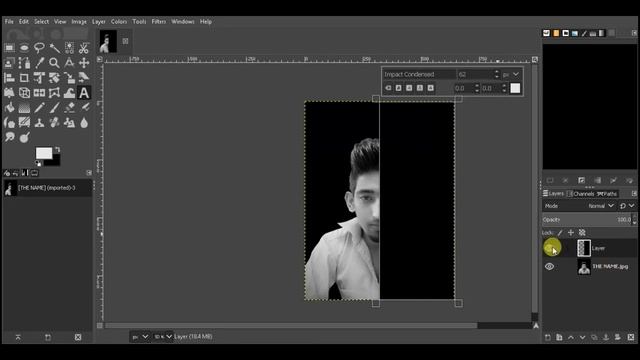Image resolution: width=640 pixels, height=360 pixels.
Task: Adjust the layer Opacity slider
Action: pyautogui.click(x=587, y=220)
